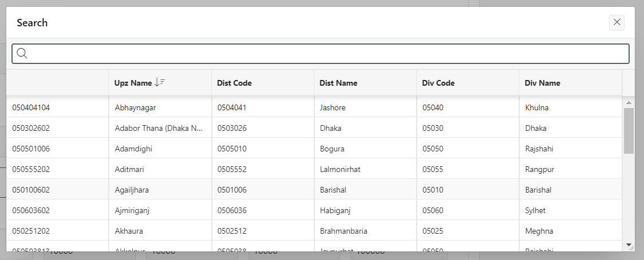Choose code 050603602 for Ajmiriganj
644x260 pixels.
31,210
